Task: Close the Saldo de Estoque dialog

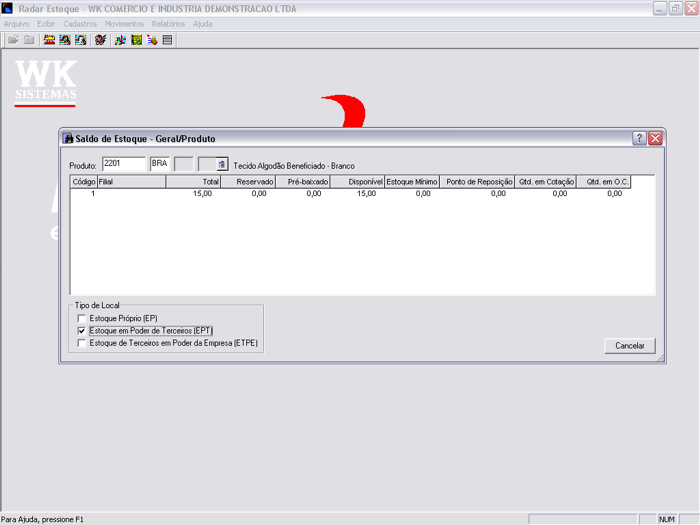Action: pos(655,139)
